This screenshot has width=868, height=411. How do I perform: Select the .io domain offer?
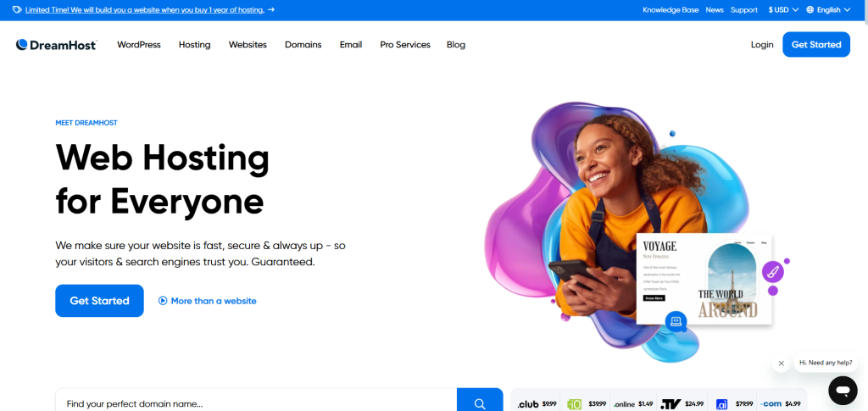[x=587, y=404]
